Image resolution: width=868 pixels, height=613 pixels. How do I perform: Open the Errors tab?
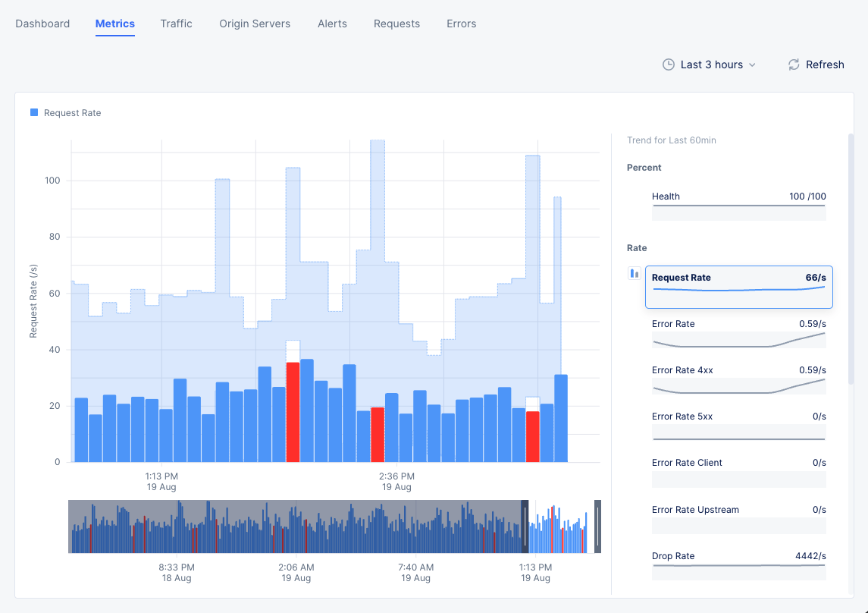pyautogui.click(x=461, y=24)
